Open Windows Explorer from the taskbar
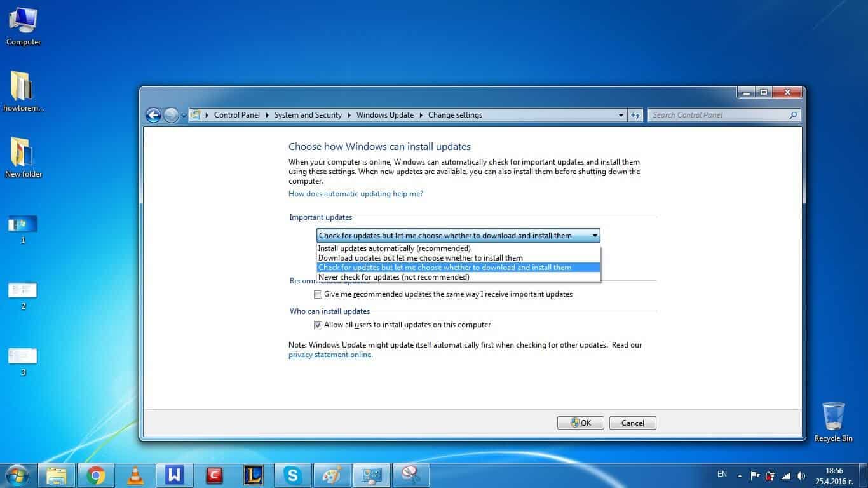868x488 pixels. [x=57, y=475]
